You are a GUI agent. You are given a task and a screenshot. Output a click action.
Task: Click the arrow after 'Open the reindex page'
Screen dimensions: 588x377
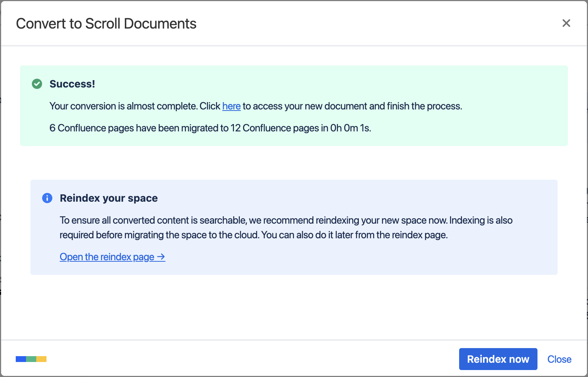pos(161,257)
